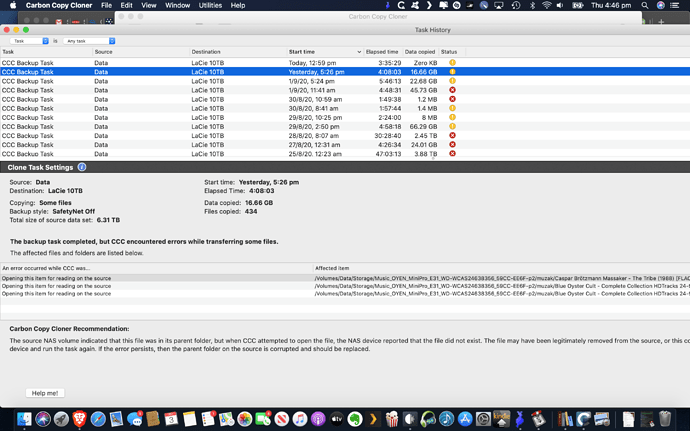Image resolution: width=690 pixels, height=431 pixels.
Task: Select the task row started 27/8/20, 12:31 am
Action: [345, 145]
